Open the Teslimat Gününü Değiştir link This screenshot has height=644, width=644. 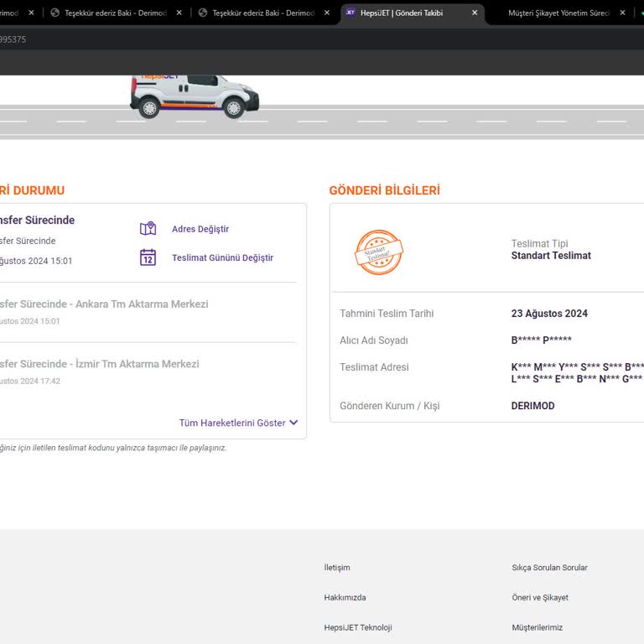click(x=222, y=257)
